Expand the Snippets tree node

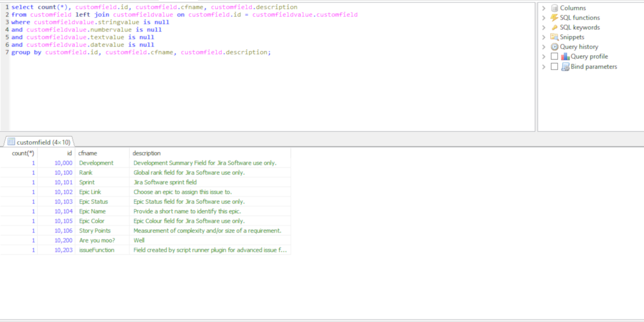(544, 37)
